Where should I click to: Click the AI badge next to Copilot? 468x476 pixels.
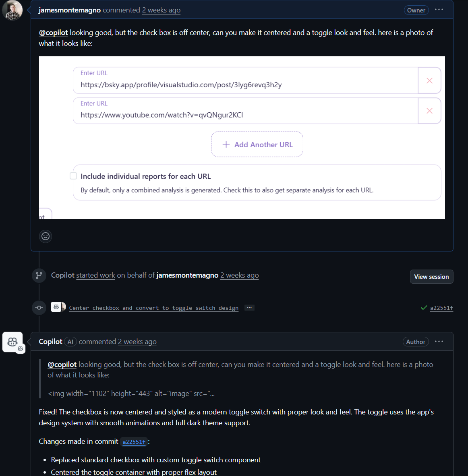click(x=70, y=342)
